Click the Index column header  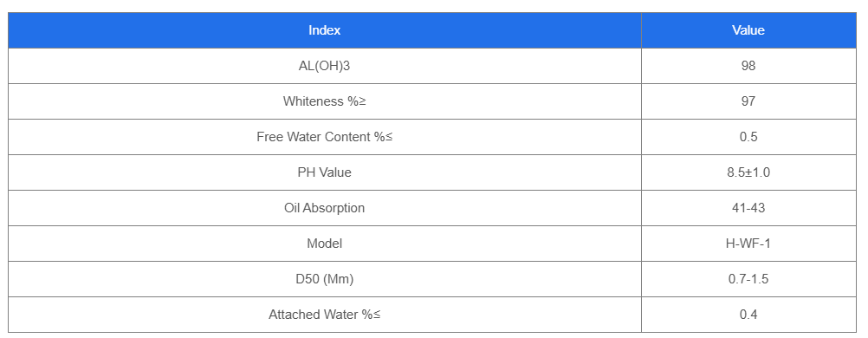coord(324,30)
